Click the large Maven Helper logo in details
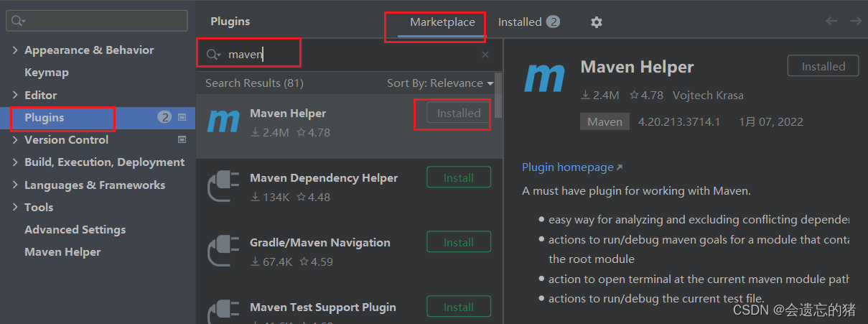The height and width of the screenshot is (324, 868). (x=546, y=78)
